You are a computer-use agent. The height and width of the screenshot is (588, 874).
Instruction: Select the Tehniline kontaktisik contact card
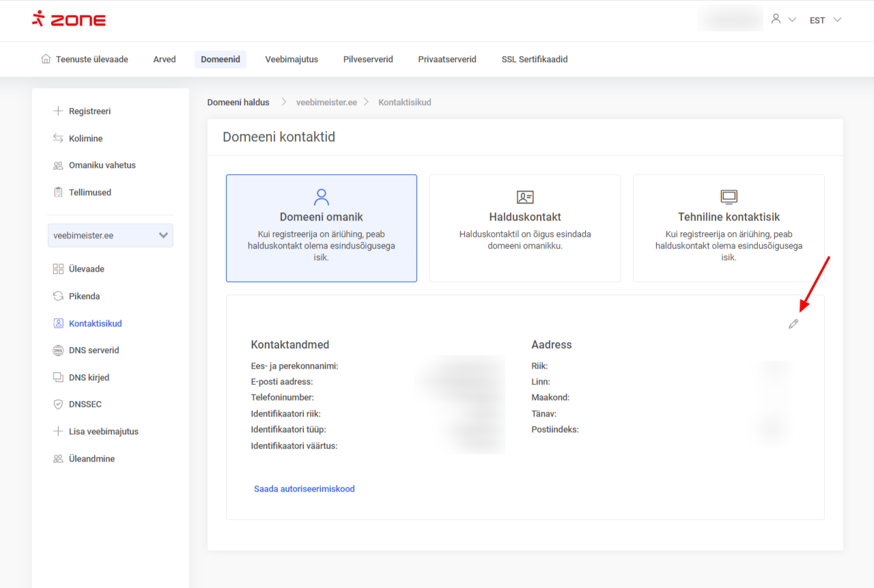(x=728, y=228)
